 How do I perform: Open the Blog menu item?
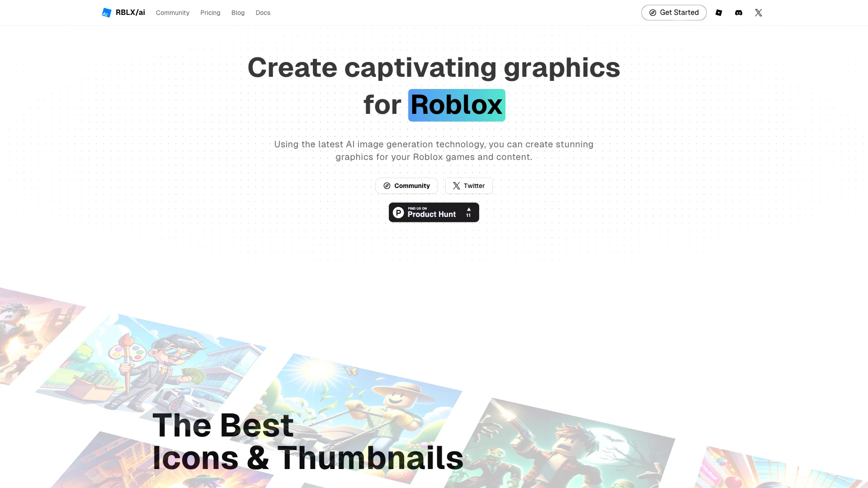[x=238, y=13]
